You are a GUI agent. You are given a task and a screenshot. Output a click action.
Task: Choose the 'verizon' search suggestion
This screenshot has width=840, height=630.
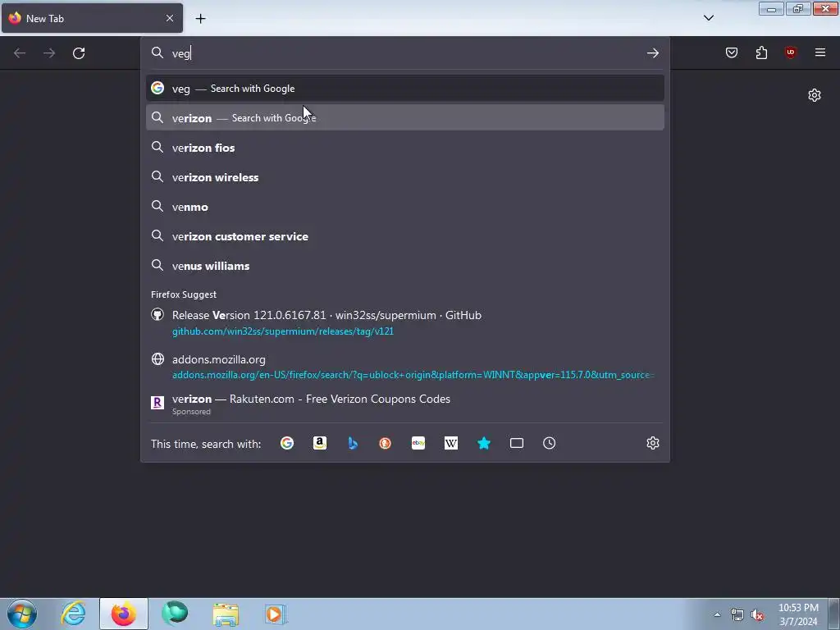405,118
